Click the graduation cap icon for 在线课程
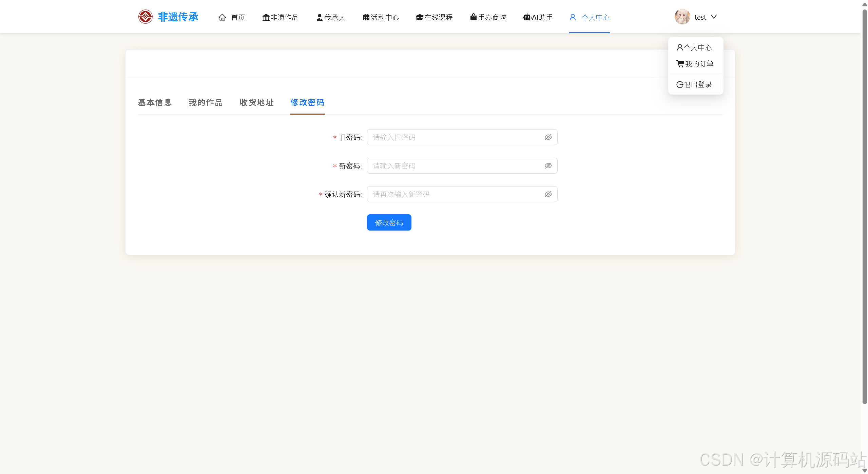Image resolution: width=868 pixels, height=474 pixels. (x=419, y=17)
